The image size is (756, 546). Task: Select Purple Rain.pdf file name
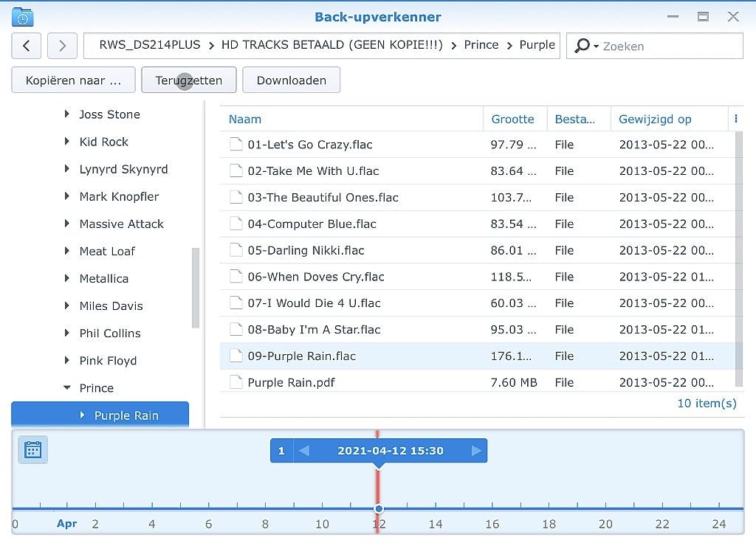point(291,383)
